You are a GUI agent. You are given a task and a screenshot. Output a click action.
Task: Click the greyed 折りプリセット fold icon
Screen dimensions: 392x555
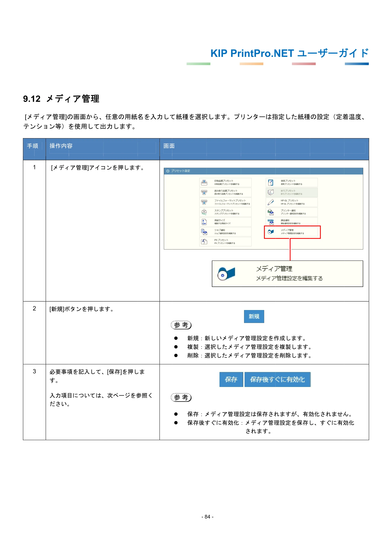coord(270,192)
